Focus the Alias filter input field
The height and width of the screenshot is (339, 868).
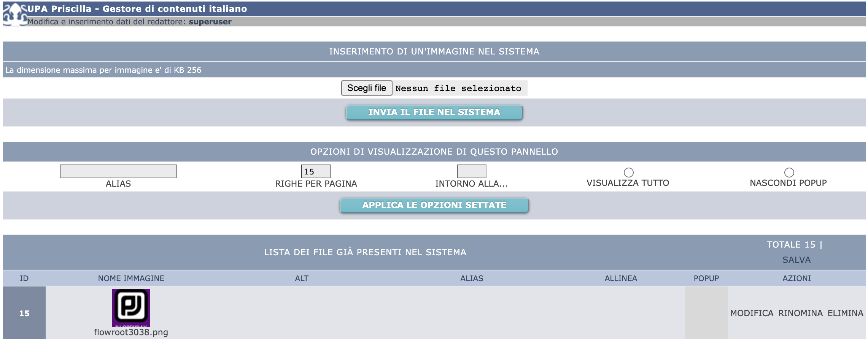coord(118,171)
